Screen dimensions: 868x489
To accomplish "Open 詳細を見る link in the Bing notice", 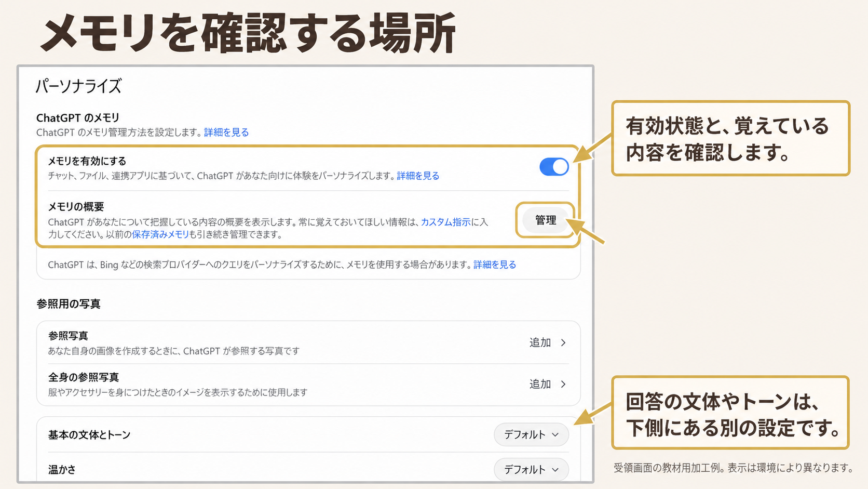I will pos(495,265).
